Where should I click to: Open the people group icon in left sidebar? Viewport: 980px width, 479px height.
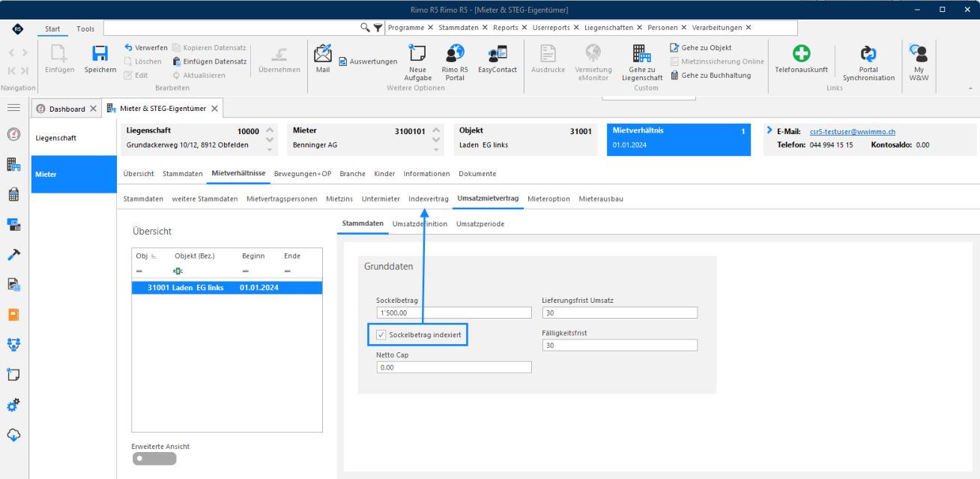click(13, 344)
